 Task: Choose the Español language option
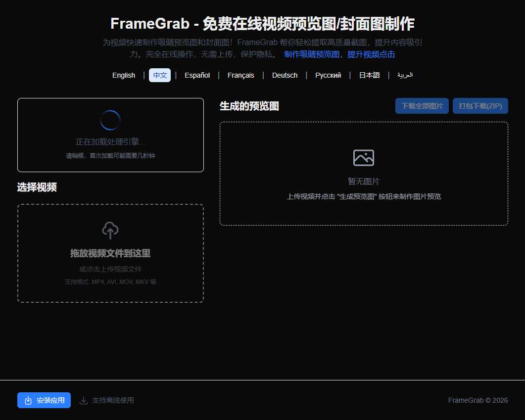(197, 75)
